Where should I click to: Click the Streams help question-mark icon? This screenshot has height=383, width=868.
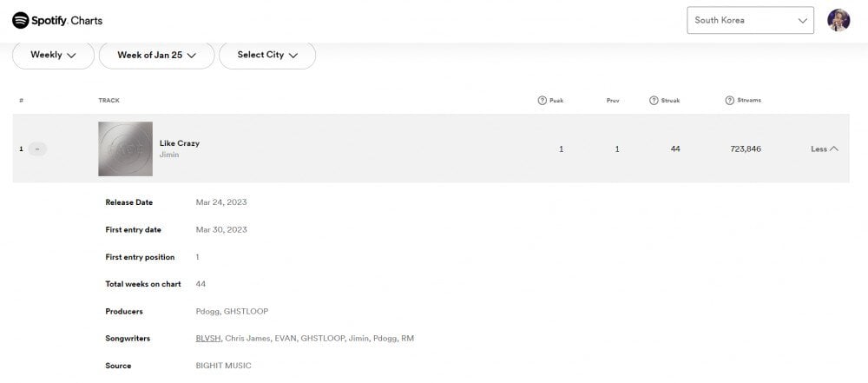click(x=729, y=101)
